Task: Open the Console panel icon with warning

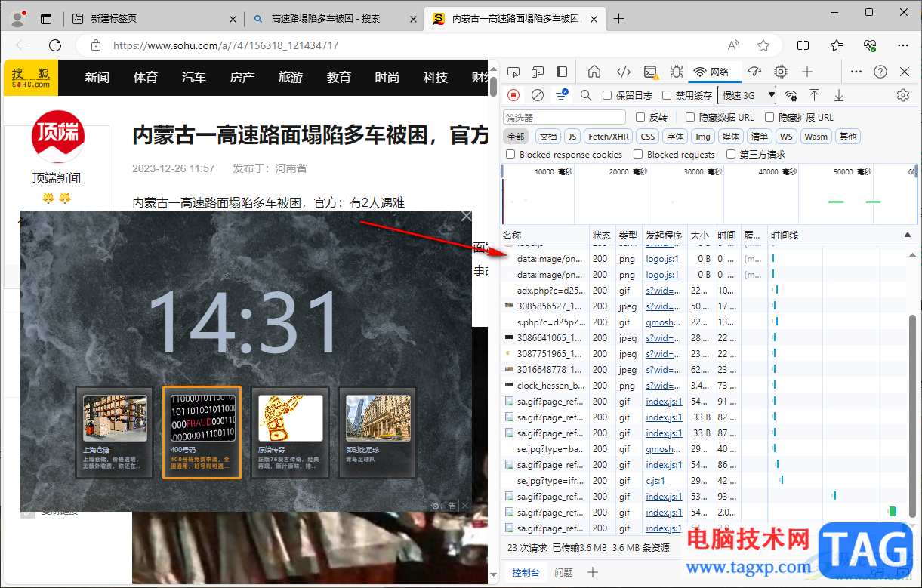Action: pos(650,72)
